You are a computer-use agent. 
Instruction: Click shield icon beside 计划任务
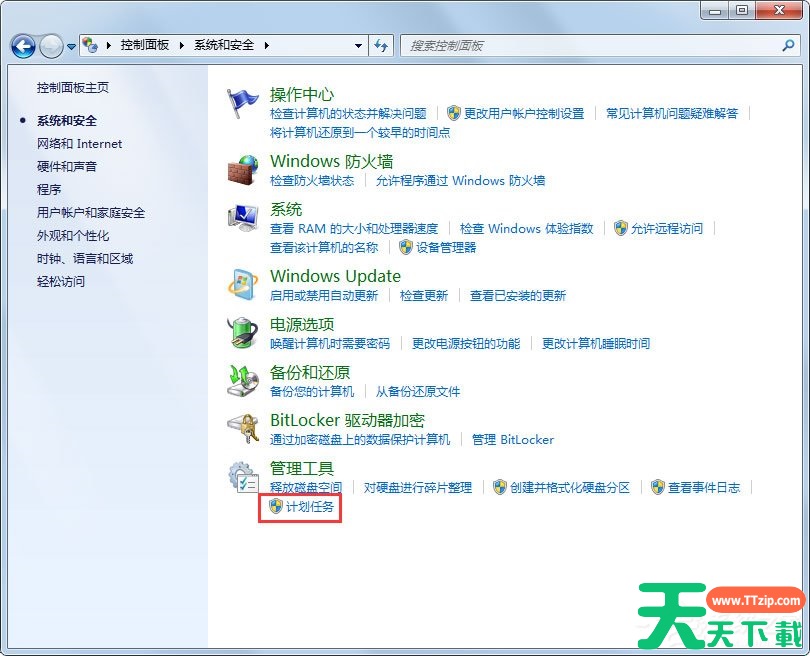click(x=276, y=506)
